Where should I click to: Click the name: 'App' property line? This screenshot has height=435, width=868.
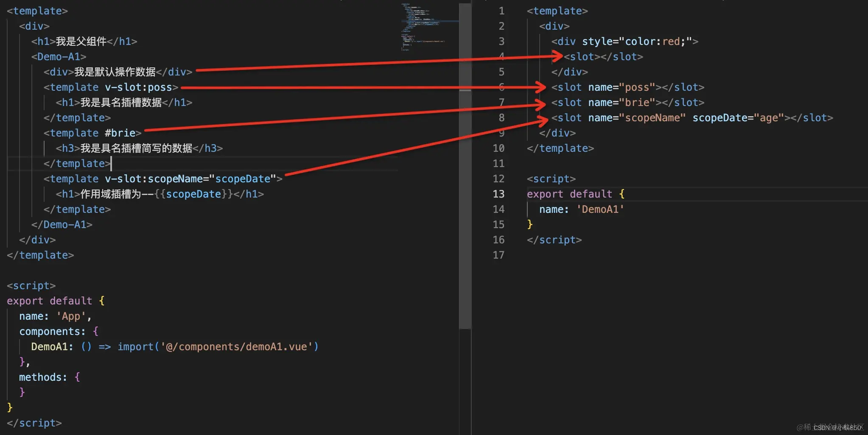point(55,316)
